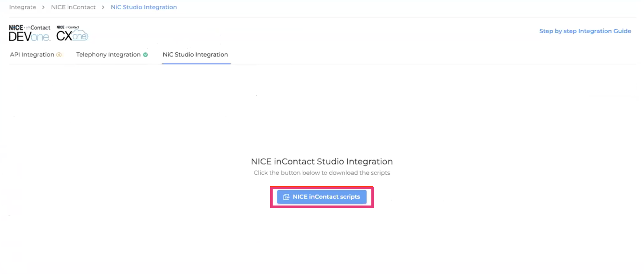
Task: Go to Integrate in the breadcrumb
Action: click(23, 7)
